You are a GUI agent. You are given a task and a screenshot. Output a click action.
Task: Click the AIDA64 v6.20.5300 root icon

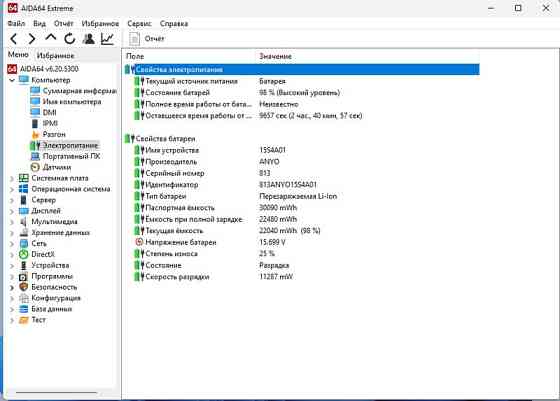click(12, 69)
